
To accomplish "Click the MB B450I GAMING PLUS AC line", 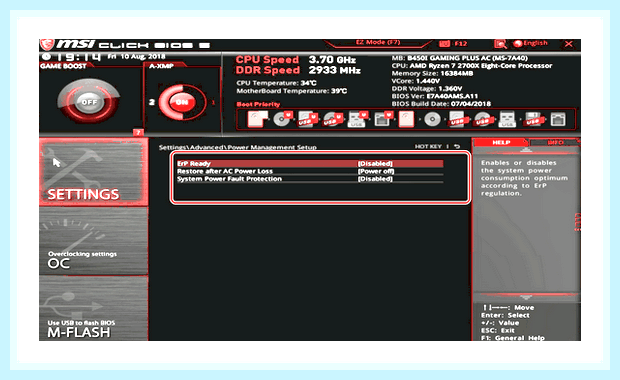I will [x=460, y=58].
